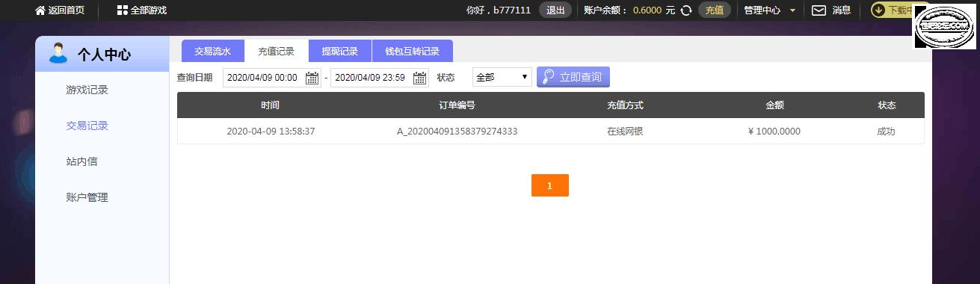Refresh the account balance with the circular arrow icon
This screenshot has width=980, height=284.
(x=686, y=10)
